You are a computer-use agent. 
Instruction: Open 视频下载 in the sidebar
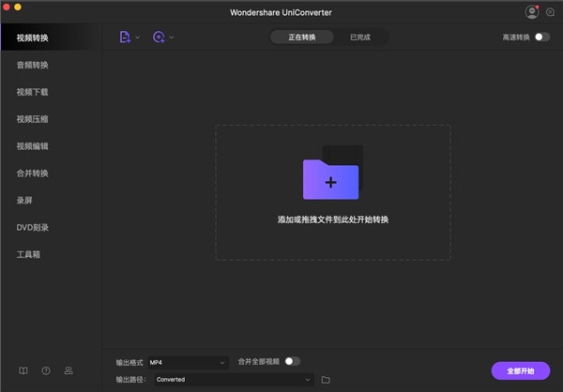coord(32,92)
